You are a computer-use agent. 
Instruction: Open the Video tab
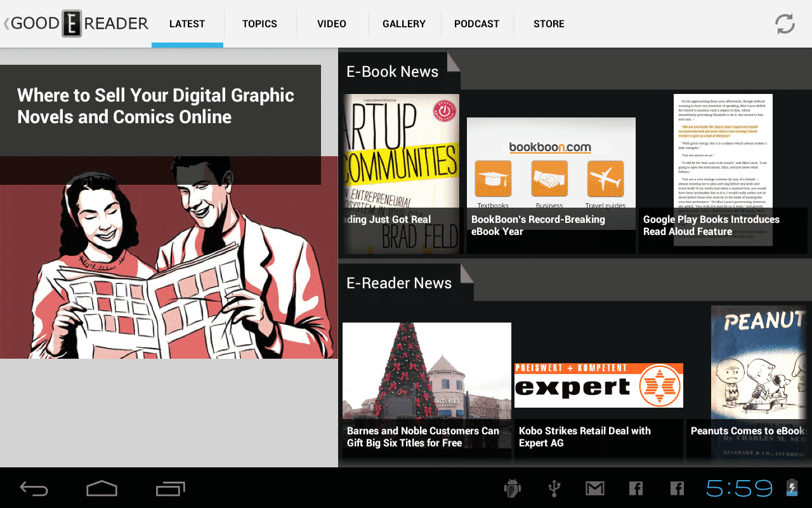(332, 24)
